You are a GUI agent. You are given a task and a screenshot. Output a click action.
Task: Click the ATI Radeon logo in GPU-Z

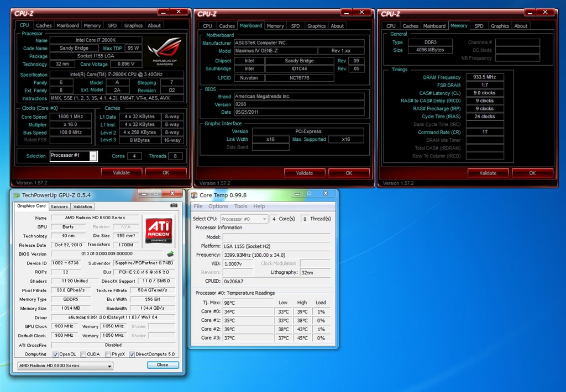159,230
